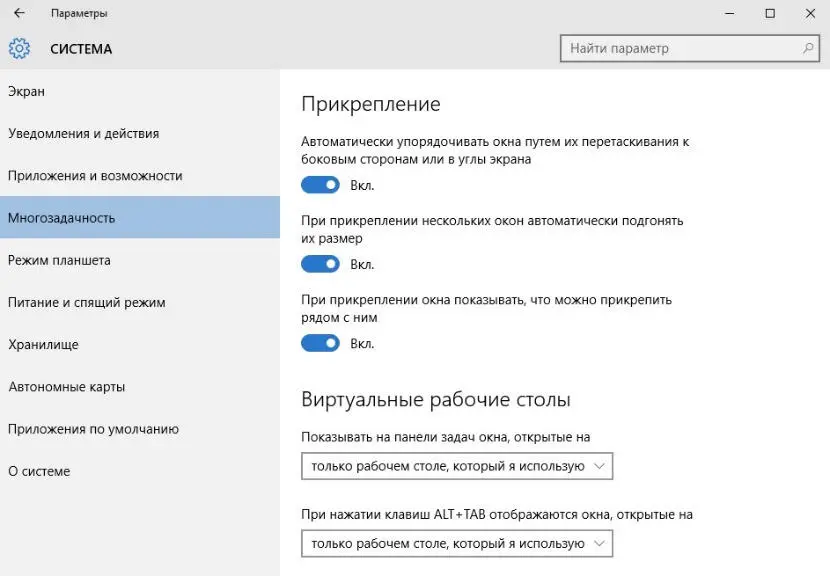Open О системе page
The width and height of the screenshot is (830, 576).
(x=140, y=471)
